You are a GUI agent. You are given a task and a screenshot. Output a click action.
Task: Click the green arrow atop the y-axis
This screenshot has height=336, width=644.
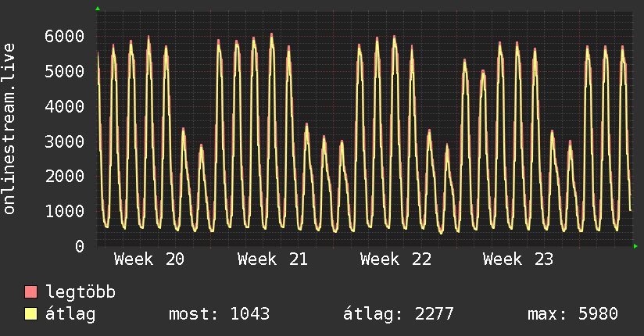[x=98, y=9]
